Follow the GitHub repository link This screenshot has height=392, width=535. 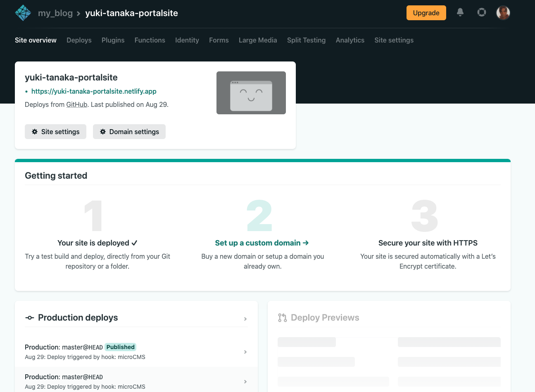77,104
